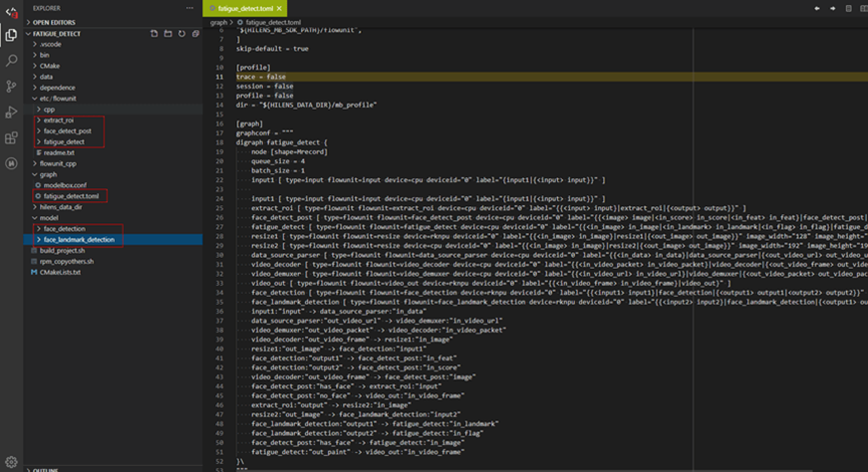Expand the face_landmark_detection folder
The width and height of the screenshot is (868, 472).
(x=79, y=239)
